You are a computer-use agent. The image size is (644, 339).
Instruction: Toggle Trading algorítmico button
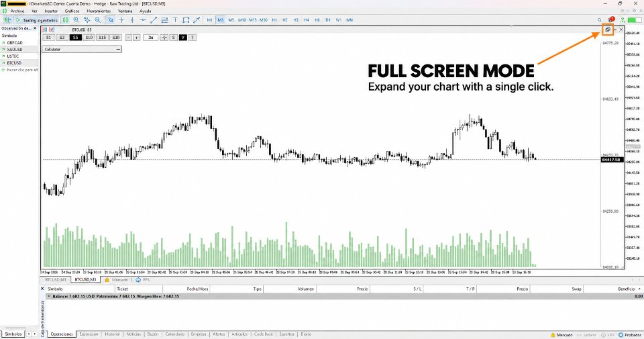point(36,19)
